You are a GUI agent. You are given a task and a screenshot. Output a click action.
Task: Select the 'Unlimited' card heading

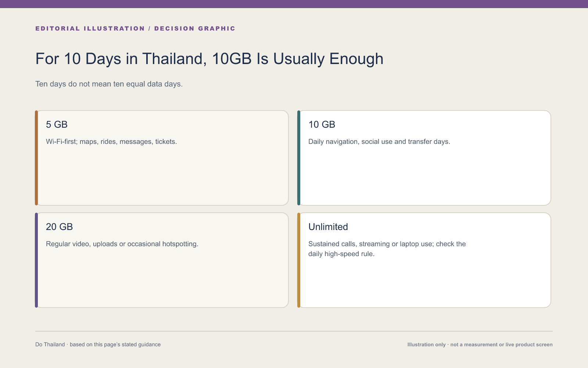328,227
